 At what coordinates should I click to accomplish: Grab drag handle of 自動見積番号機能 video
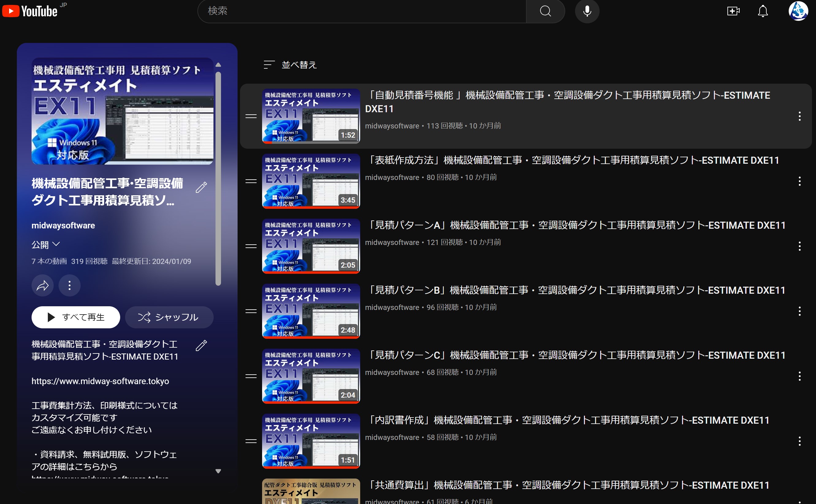click(x=251, y=116)
